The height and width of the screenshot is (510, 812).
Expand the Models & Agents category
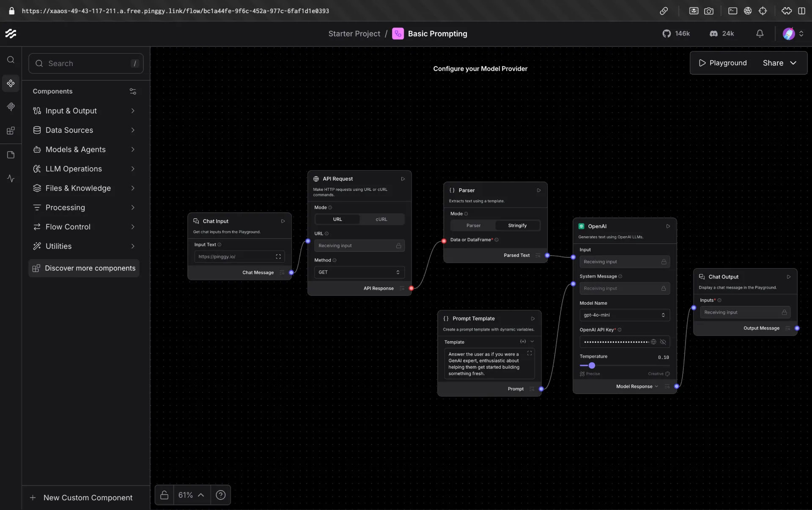[75, 149]
